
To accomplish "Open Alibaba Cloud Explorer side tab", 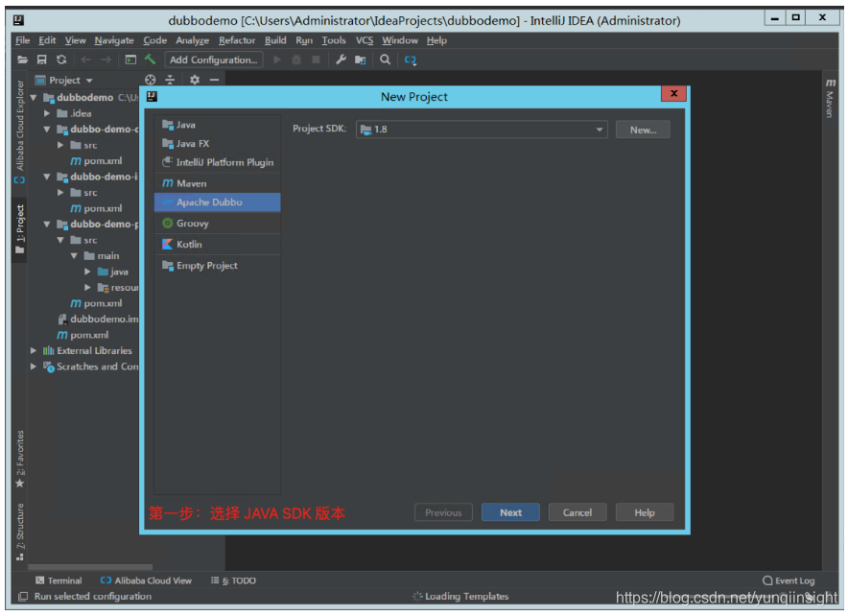I will coord(20,131).
